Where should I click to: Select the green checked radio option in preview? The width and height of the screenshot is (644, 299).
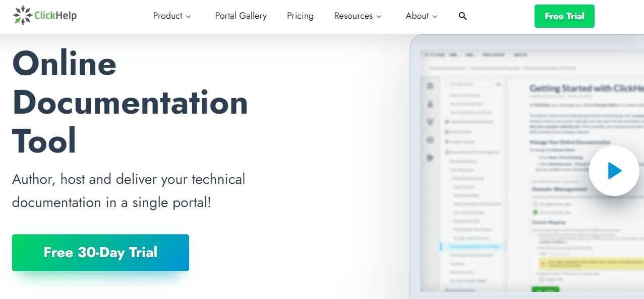pyautogui.click(x=536, y=212)
